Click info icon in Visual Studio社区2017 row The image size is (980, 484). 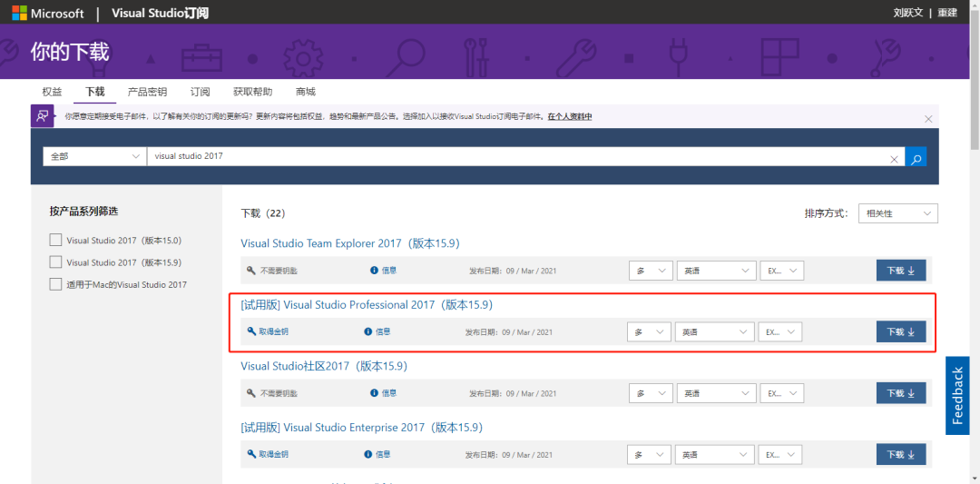(375, 393)
